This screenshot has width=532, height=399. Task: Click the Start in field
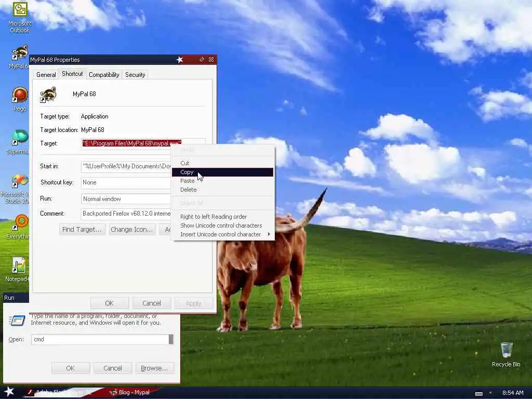[x=126, y=166]
